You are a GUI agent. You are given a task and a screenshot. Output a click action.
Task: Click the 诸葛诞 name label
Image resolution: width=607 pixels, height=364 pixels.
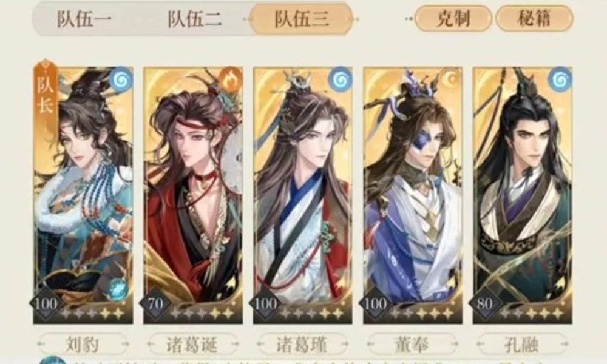pyautogui.click(x=192, y=344)
